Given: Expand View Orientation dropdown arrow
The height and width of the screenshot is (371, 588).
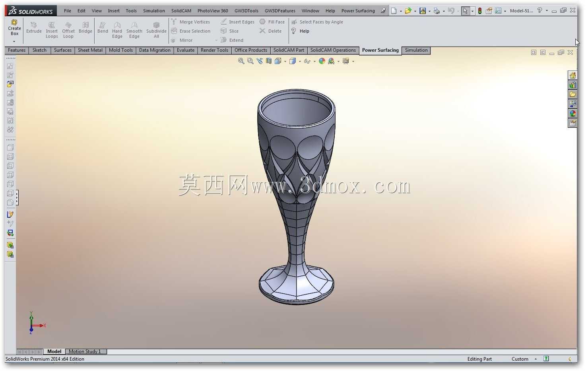Looking at the screenshot, I should (x=285, y=61).
